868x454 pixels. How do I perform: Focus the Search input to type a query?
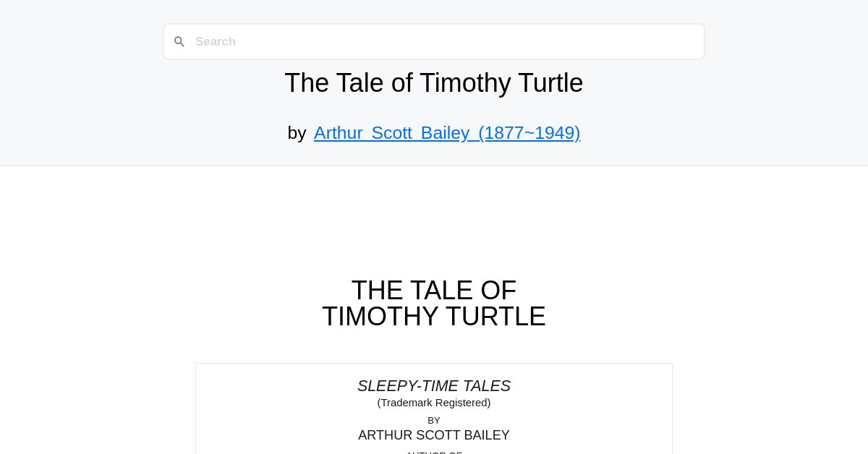[434, 41]
